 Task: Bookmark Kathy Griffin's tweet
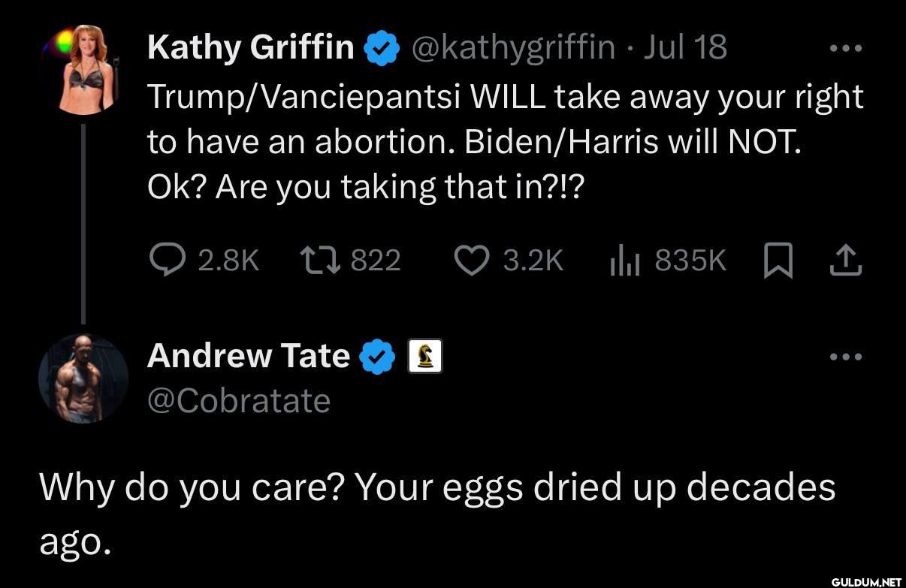point(777,261)
